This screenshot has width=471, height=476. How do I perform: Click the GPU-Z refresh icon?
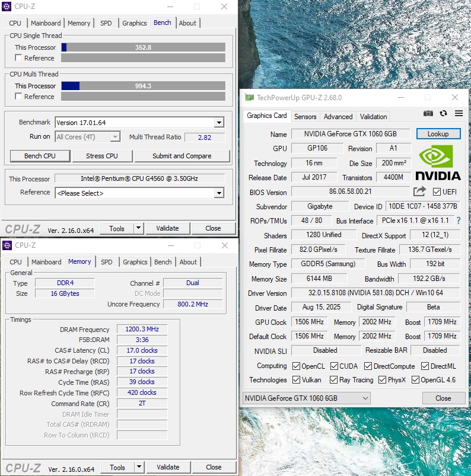click(443, 113)
